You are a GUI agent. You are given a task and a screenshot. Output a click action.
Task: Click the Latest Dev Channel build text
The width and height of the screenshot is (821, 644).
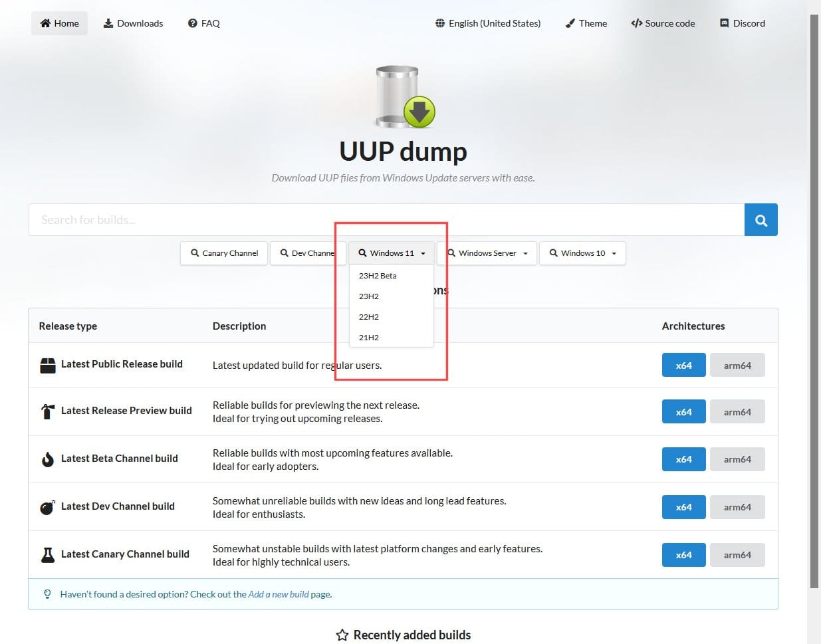coord(118,506)
